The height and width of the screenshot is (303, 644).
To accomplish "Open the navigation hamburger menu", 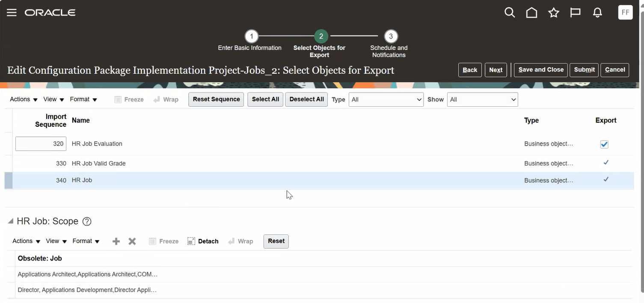I will point(12,12).
